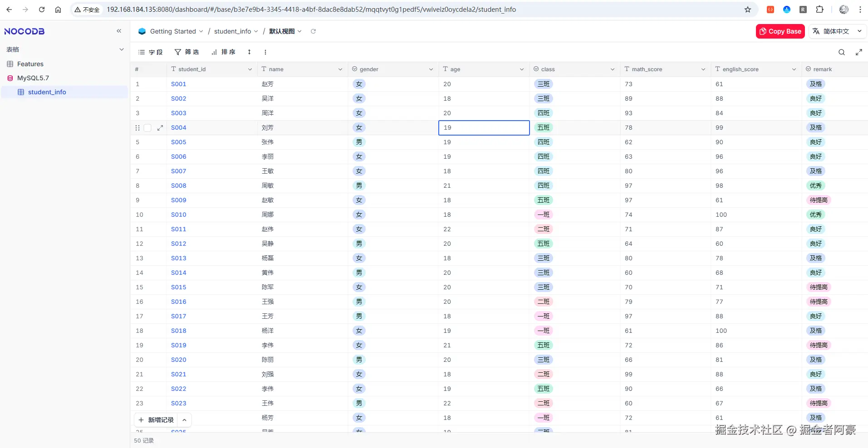Viewport: 868px width, 448px height.
Task: Search records with the magnifier icon
Action: pyautogui.click(x=842, y=52)
